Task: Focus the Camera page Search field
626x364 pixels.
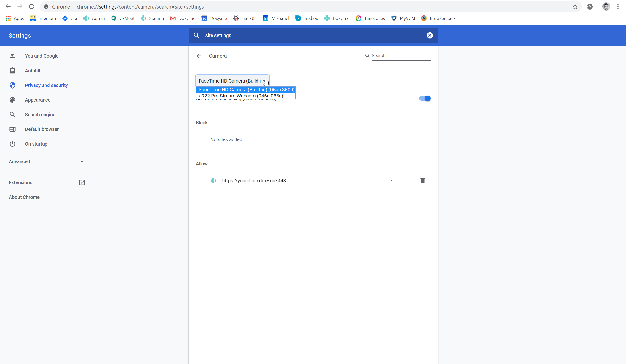Action: (x=401, y=56)
